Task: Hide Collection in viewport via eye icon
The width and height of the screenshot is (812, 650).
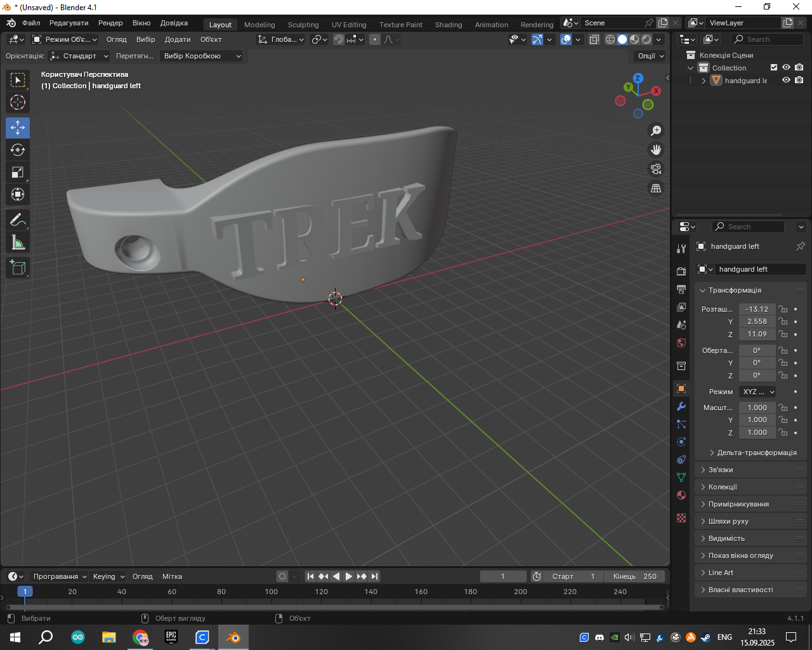Action: 786,67
